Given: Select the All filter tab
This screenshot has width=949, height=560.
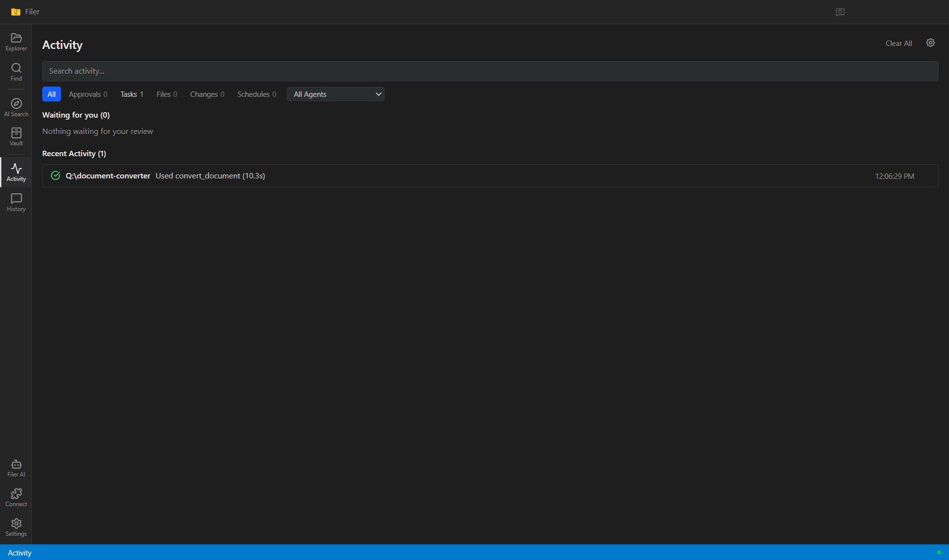Looking at the screenshot, I should pos(51,94).
